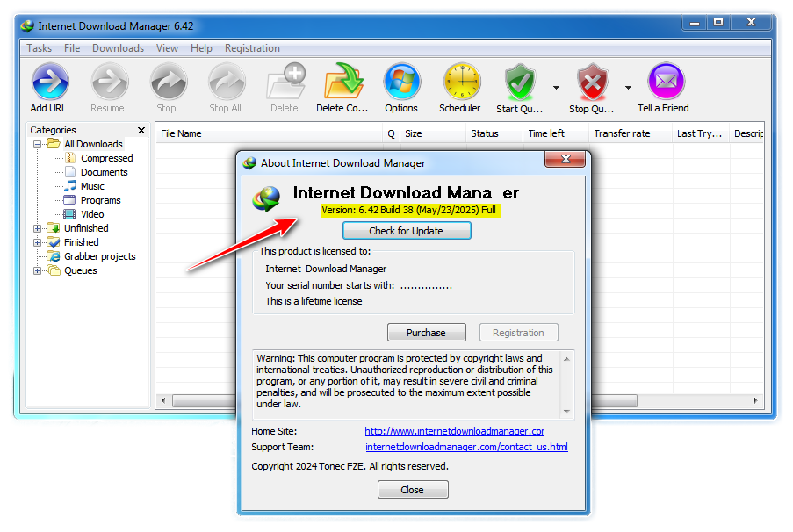Expand the Queues tree node

tap(38, 271)
